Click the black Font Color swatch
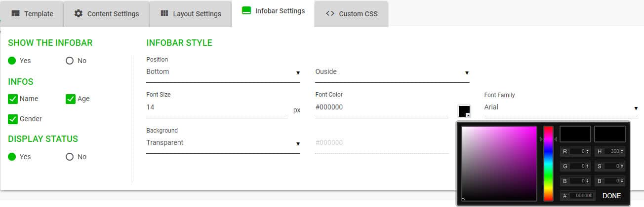This screenshot has width=644, height=207. coord(464,111)
